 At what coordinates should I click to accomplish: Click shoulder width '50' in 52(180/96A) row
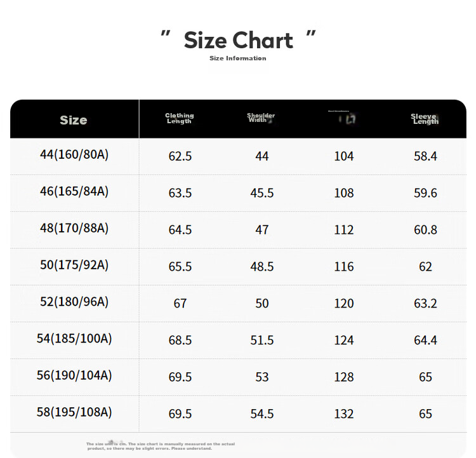(262, 303)
